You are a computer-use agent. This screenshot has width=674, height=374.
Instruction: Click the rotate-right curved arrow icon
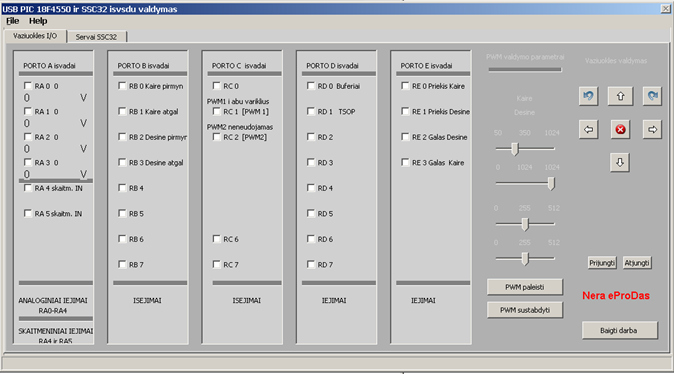tap(652, 95)
